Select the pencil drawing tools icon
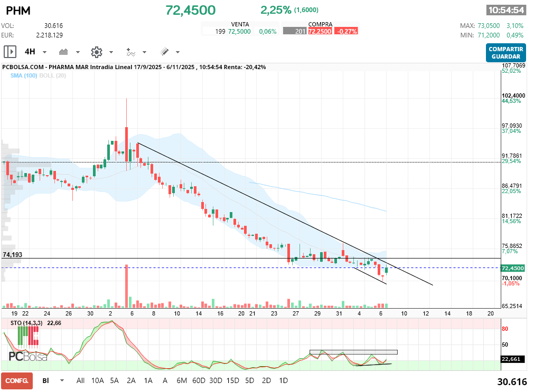534x392 pixels. click(164, 52)
